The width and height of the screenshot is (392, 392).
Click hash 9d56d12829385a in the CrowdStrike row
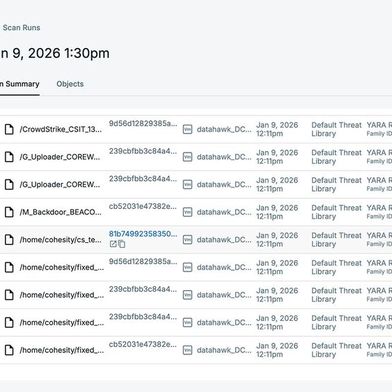pyautogui.click(x=143, y=123)
